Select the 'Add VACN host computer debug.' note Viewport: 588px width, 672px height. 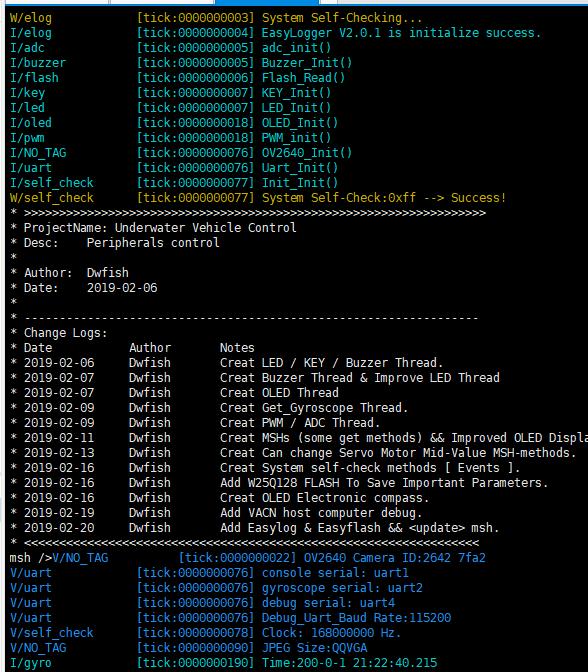point(321,513)
